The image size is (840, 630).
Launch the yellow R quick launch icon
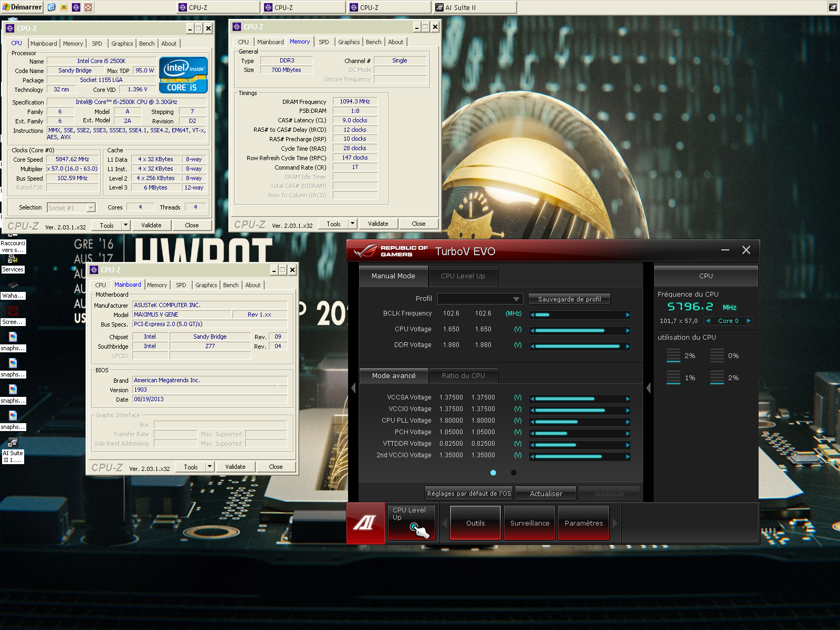(64, 7)
